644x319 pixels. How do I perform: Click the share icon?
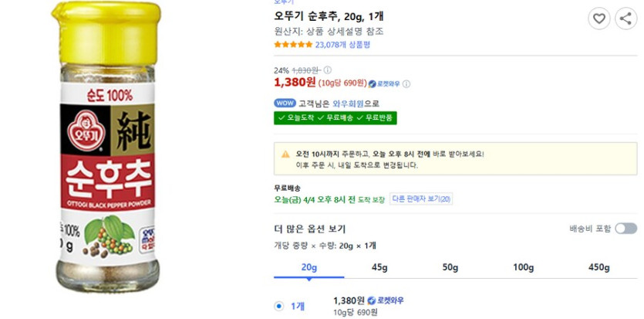[624, 19]
